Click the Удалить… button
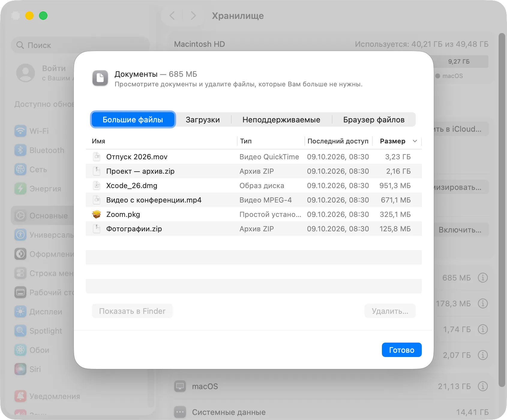 point(390,311)
